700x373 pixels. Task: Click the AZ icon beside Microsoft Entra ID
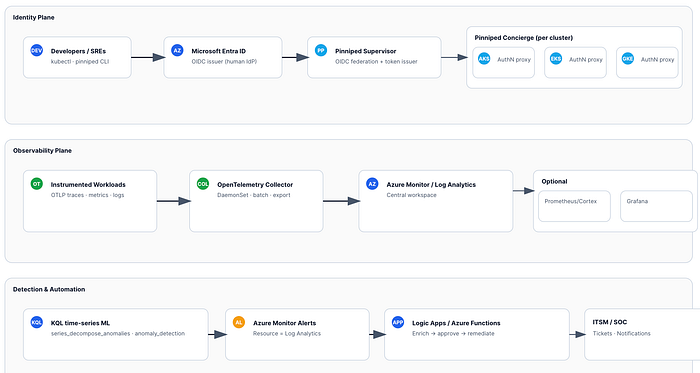(177, 50)
